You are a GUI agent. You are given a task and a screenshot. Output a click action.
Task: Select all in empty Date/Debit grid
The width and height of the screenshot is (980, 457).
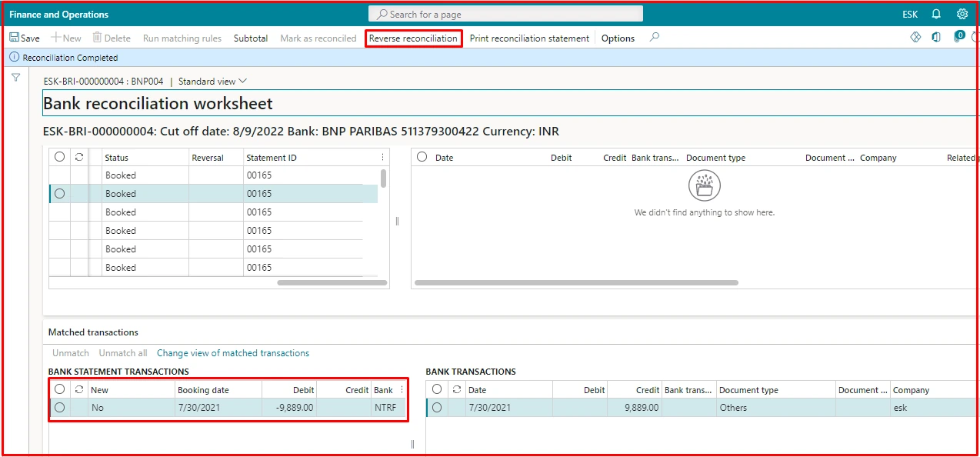pos(422,157)
